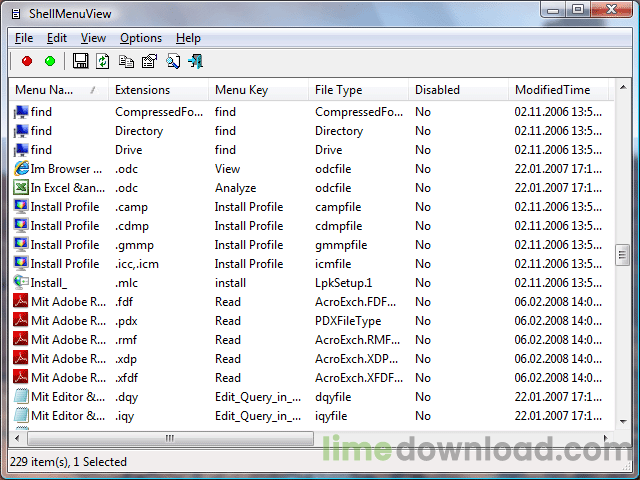Viewport: 640px width, 480px height.
Task: Open the Options menu
Action: point(141,38)
